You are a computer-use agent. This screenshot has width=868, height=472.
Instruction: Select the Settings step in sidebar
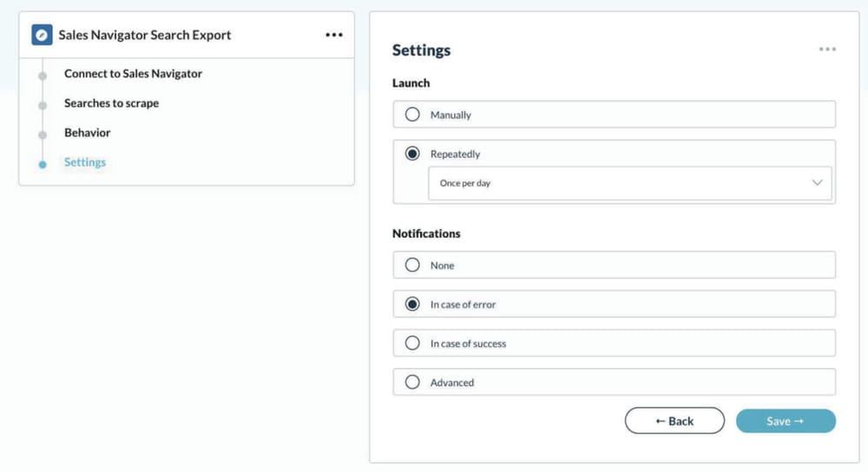point(85,162)
